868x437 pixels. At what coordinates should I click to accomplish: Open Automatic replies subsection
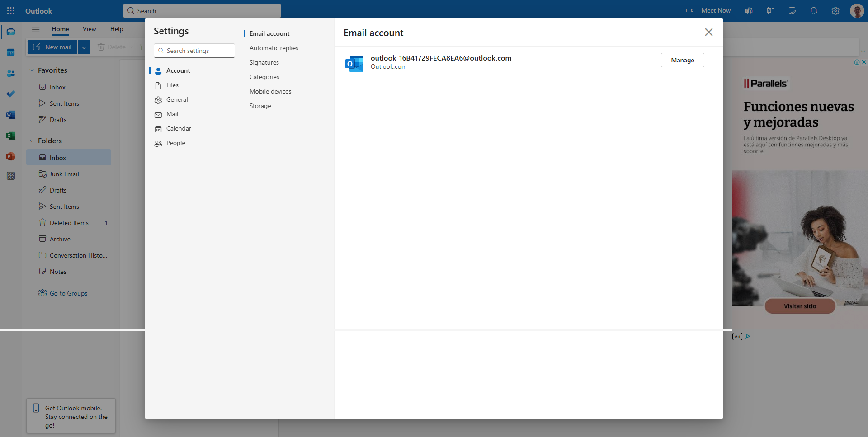(274, 48)
